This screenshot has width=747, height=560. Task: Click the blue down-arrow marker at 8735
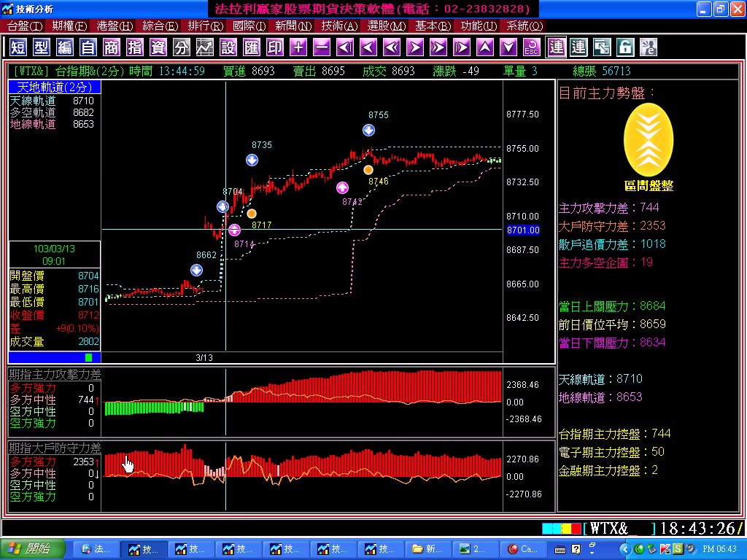point(252,160)
